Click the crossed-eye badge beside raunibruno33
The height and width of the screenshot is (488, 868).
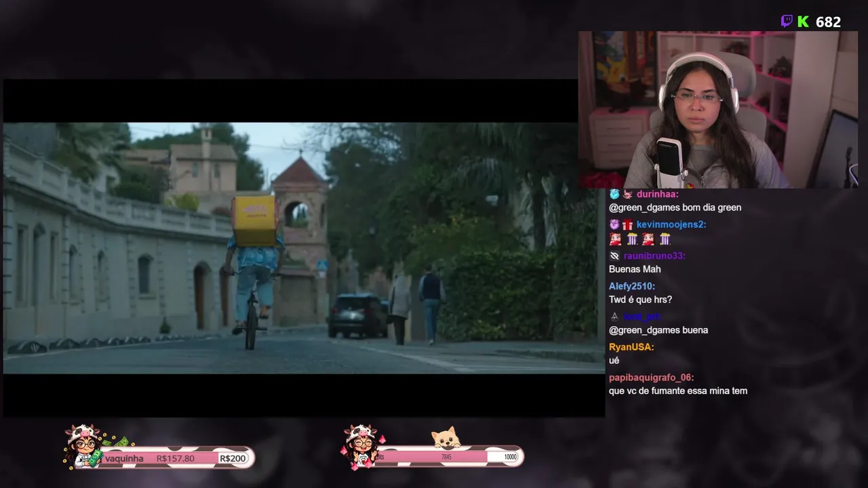[x=614, y=256]
